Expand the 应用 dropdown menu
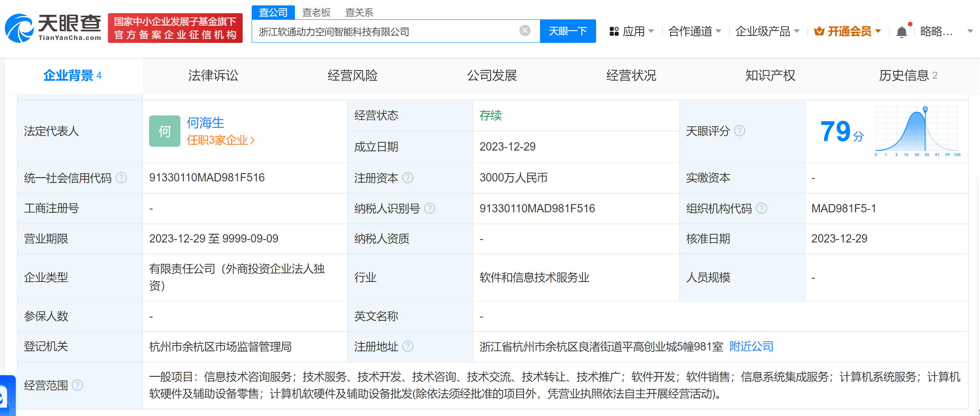 (632, 31)
